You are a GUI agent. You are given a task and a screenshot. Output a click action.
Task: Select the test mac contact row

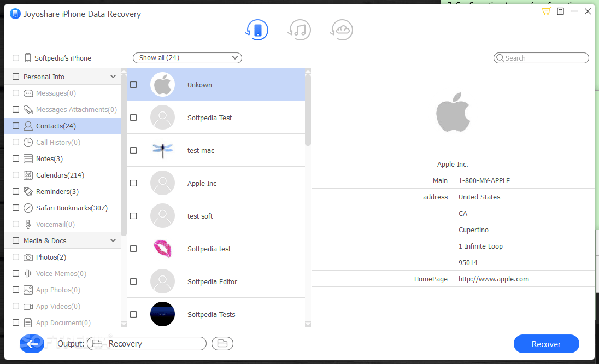(216, 150)
